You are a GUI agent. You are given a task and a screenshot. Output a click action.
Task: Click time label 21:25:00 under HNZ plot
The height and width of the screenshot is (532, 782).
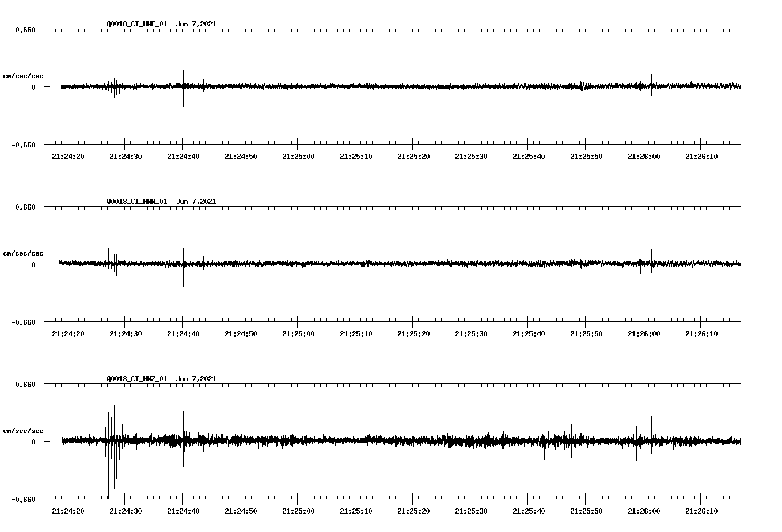[298, 511]
